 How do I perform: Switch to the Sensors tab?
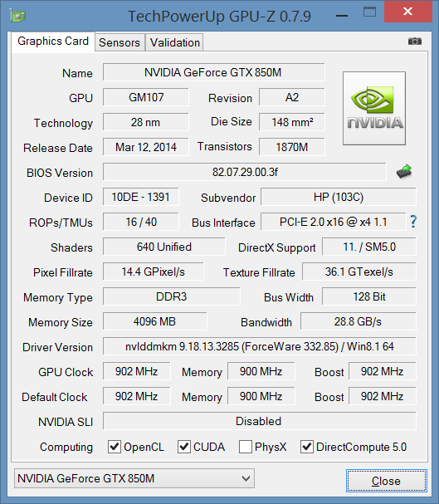(x=120, y=42)
